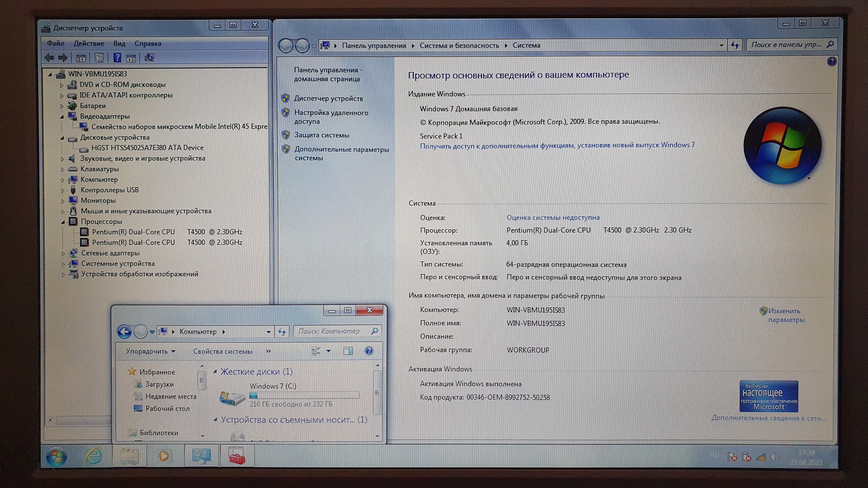Screen dimensions: 868x488
Task: Open the Упорядочить dropdown menu
Action: pyautogui.click(x=150, y=351)
